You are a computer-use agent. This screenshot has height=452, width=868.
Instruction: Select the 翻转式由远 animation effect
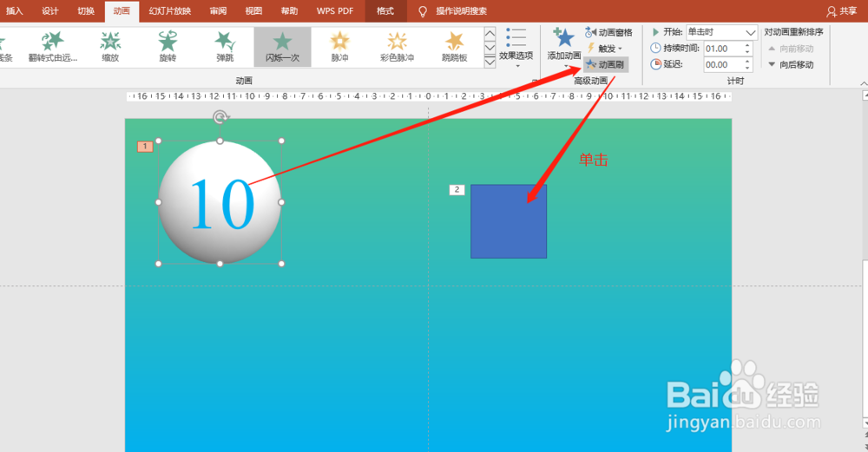click(x=53, y=47)
